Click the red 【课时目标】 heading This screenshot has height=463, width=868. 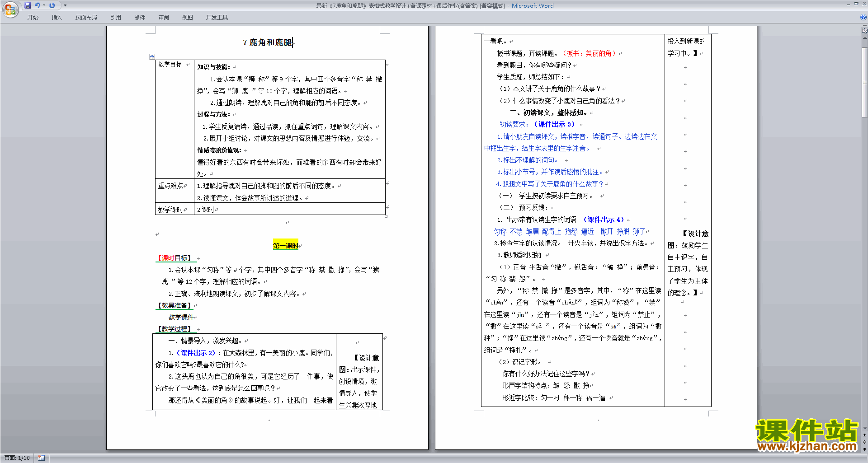coord(175,258)
